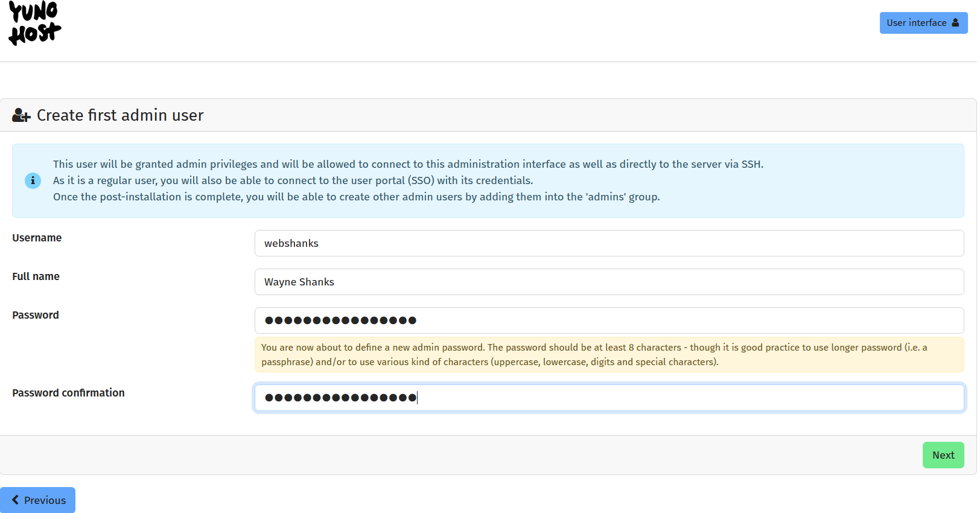
Task: Go back with the Previous button
Action: [38, 500]
